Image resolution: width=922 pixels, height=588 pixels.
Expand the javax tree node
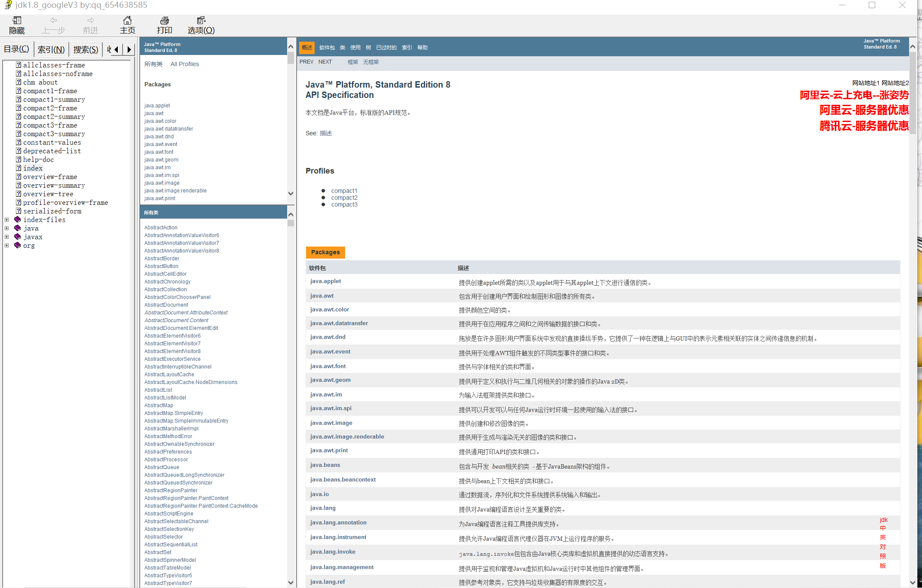(x=7, y=237)
